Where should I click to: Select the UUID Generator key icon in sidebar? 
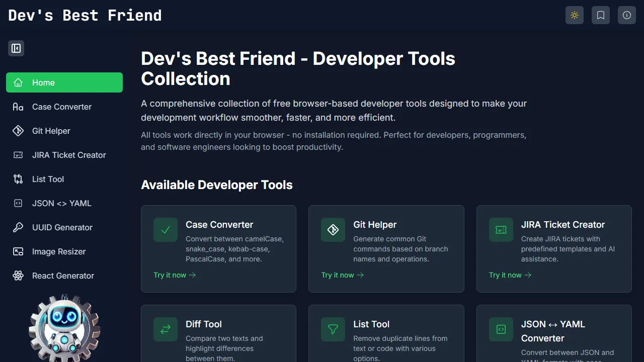pyautogui.click(x=18, y=227)
